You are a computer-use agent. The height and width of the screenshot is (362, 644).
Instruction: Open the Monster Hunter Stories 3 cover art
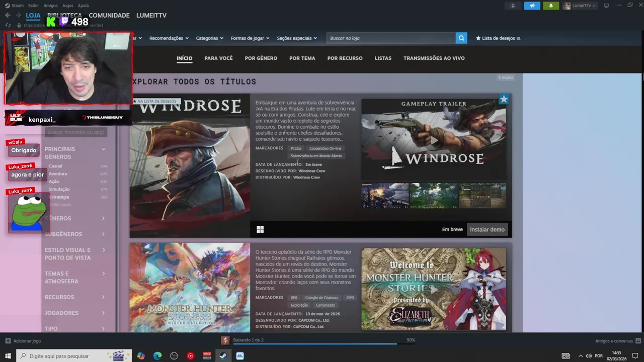pyautogui.click(x=190, y=288)
